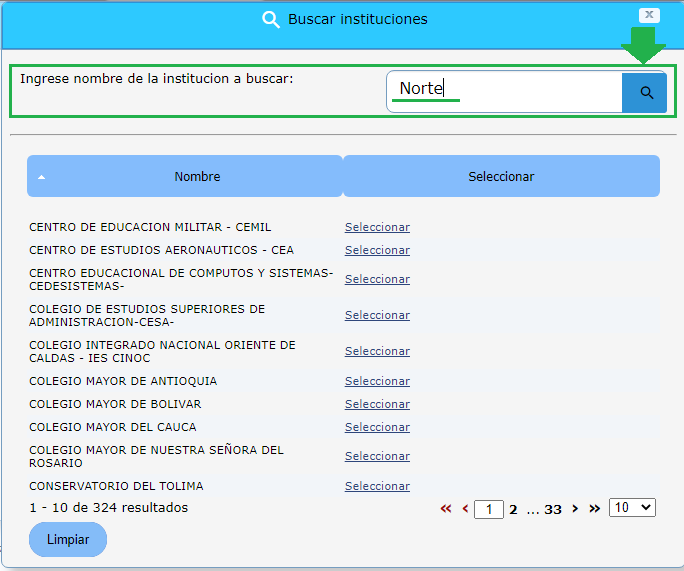Open page 2 of results
This screenshot has width=684, height=571.
pyautogui.click(x=513, y=509)
